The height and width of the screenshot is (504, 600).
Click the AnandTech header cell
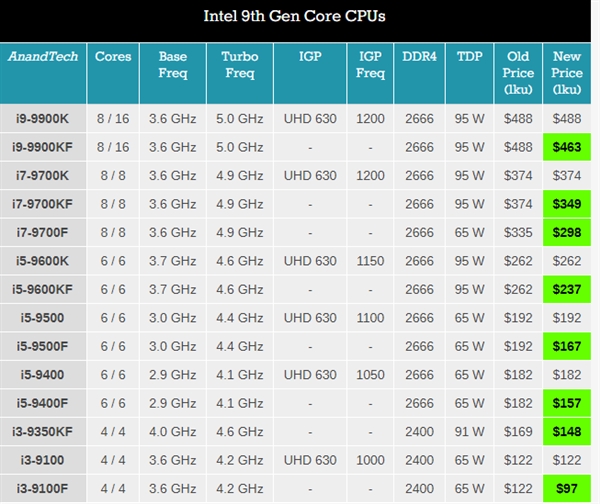pyautogui.click(x=43, y=57)
